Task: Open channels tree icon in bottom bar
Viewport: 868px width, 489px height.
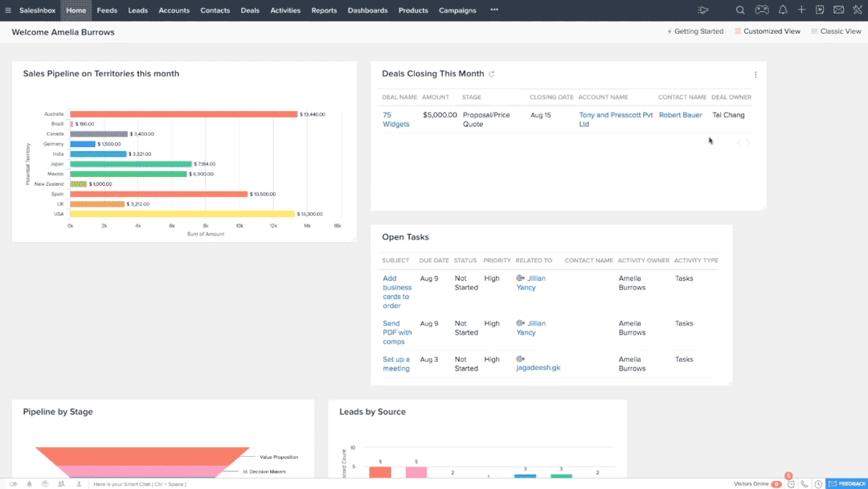Action: coord(30,484)
